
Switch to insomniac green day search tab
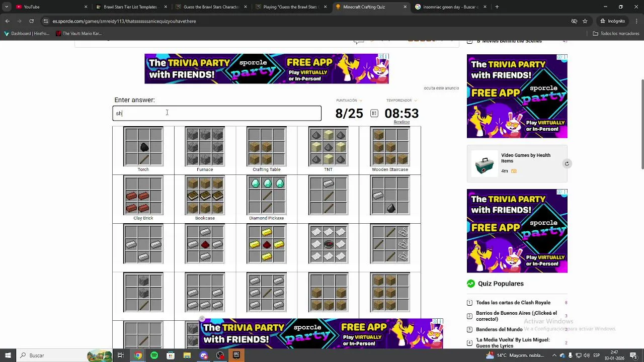click(x=450, y=7)
